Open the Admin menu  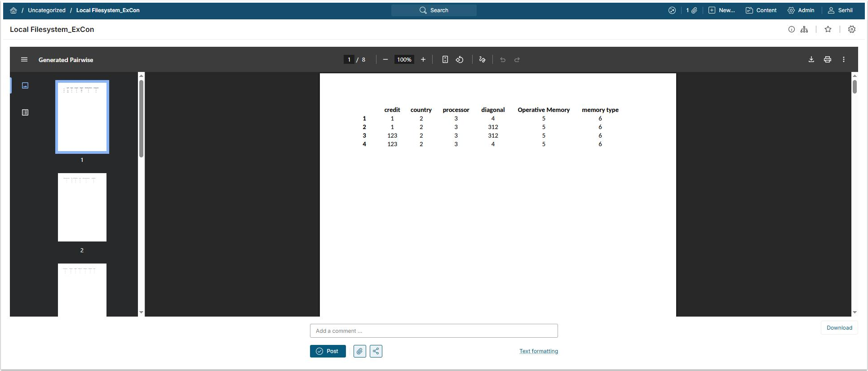801,10
